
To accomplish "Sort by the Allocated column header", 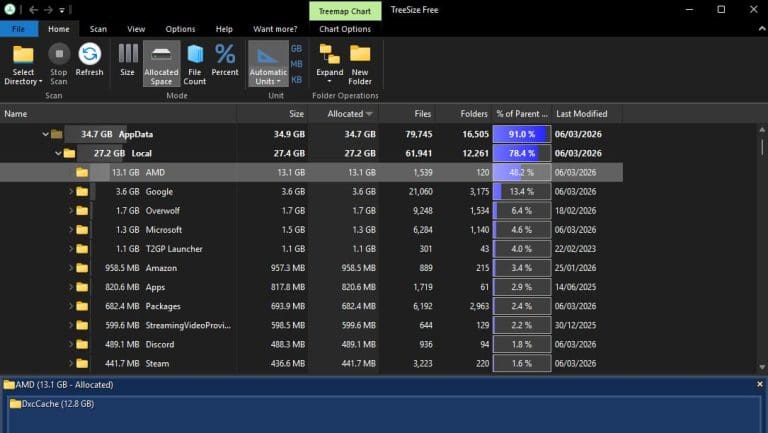I will [343, 114].
